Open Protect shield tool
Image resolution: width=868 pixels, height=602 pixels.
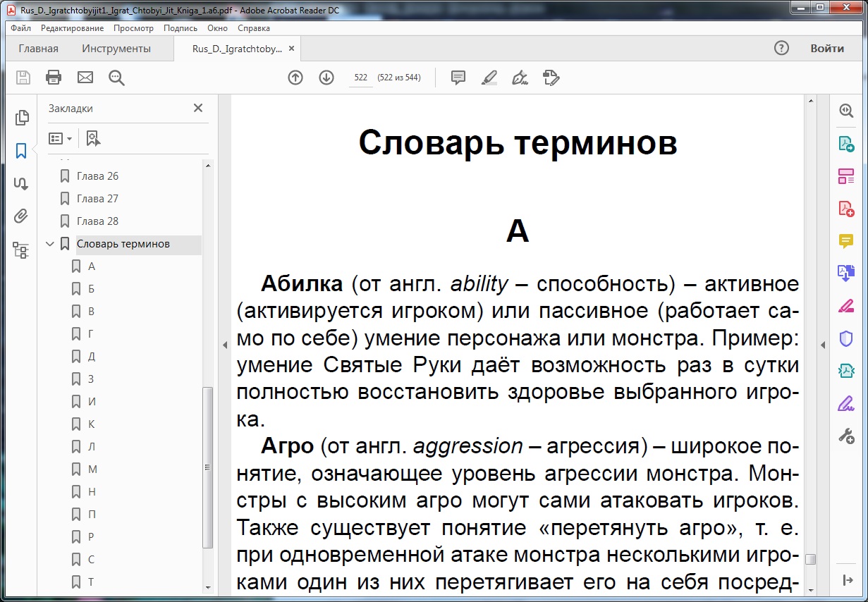[846, 338]
